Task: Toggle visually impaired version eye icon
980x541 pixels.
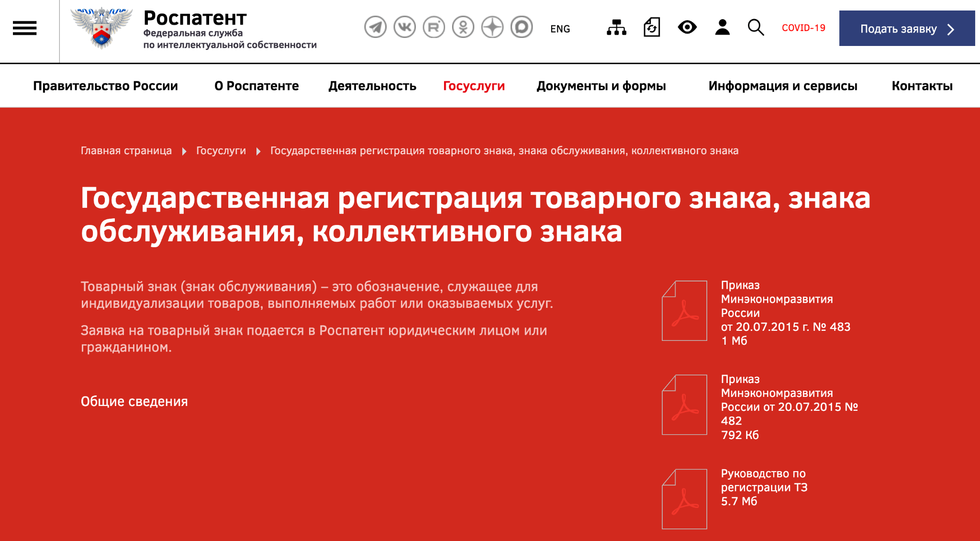Action: coord(687,27)
